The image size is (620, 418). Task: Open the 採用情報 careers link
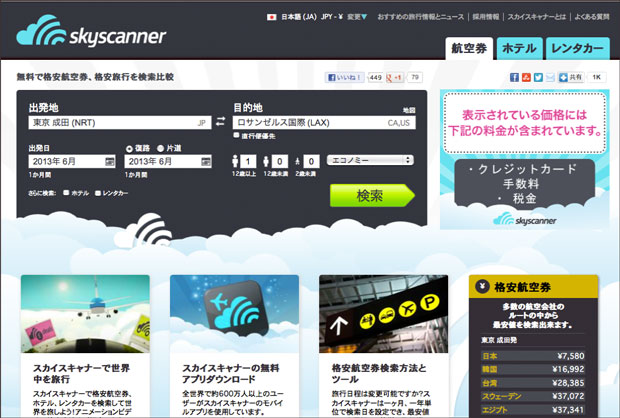tap(486, 17)
